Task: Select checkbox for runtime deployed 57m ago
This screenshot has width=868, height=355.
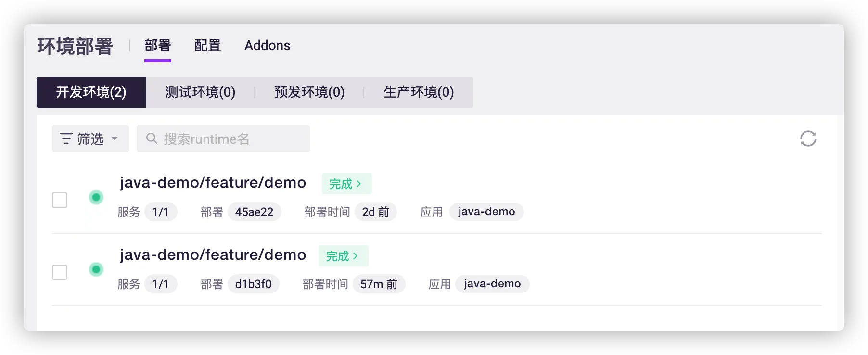Action: (x=60, y=272)
